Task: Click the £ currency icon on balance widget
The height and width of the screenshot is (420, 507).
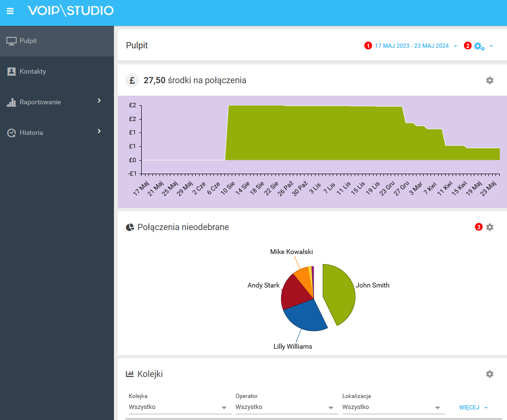Action: (x=132, y=80)
